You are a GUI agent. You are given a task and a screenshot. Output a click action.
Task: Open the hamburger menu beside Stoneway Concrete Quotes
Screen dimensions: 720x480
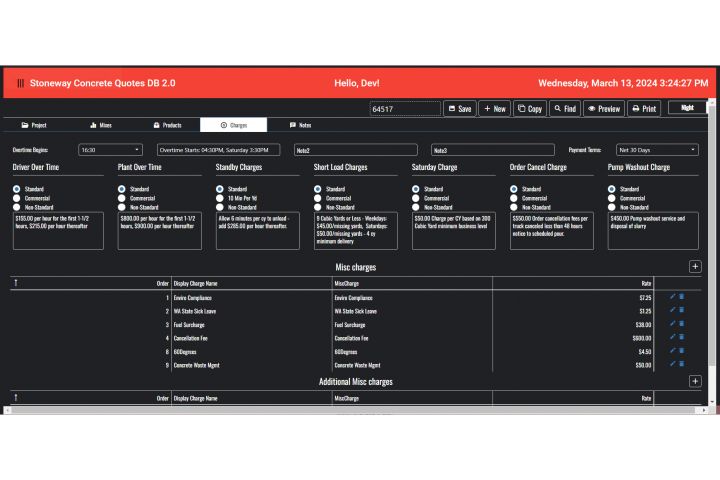click(20, 83)
